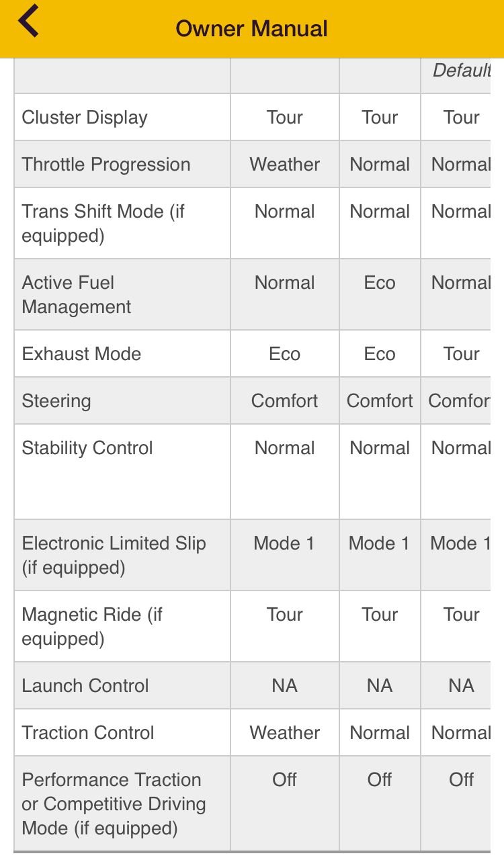
Task: Tap the Owner Manual title
Action: tap(251, 29)
